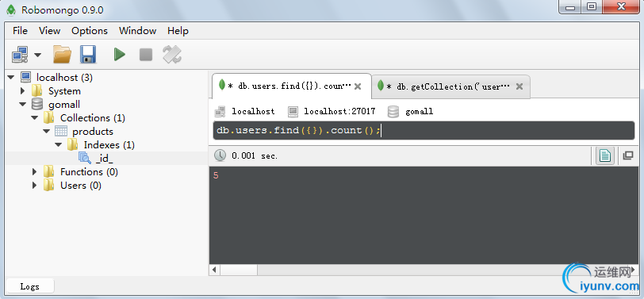Viewport: 644px width, 299px height.
Task: Click the gomall database icon in query header
Action: click(x=393, y=112)
